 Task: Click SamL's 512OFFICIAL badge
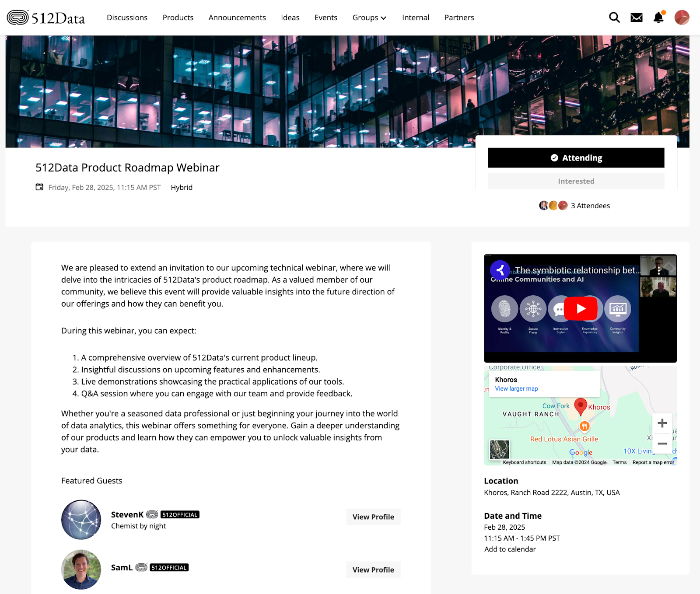169,568
